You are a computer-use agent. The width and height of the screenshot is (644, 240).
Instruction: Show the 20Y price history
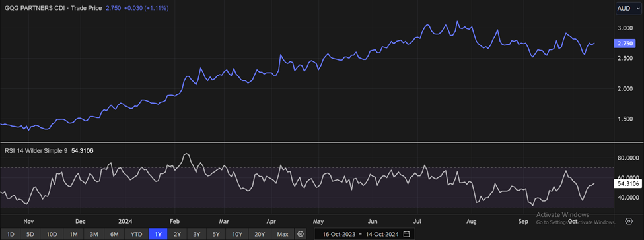click(x=260, y=234)
